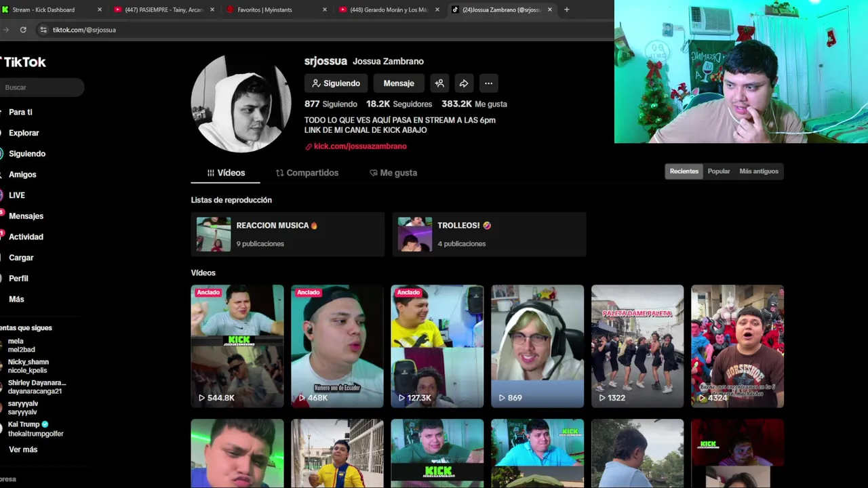Close the active srjossua TikTok tab
This screenshot has height=488, width=868.
[549, 9]
